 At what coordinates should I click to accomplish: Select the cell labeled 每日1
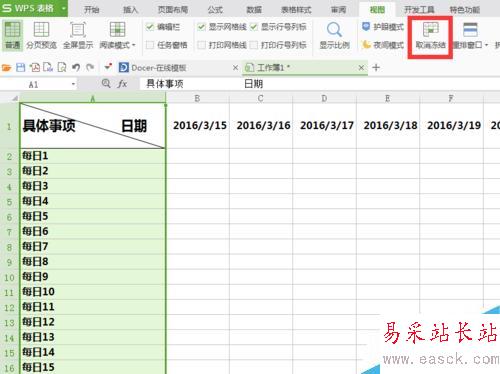click(x=93, y=156)
